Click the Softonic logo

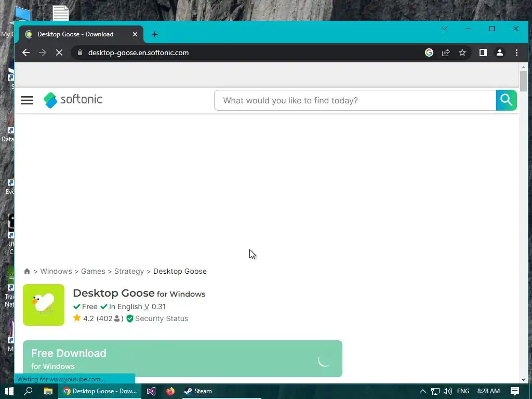[x=73, y=100]
